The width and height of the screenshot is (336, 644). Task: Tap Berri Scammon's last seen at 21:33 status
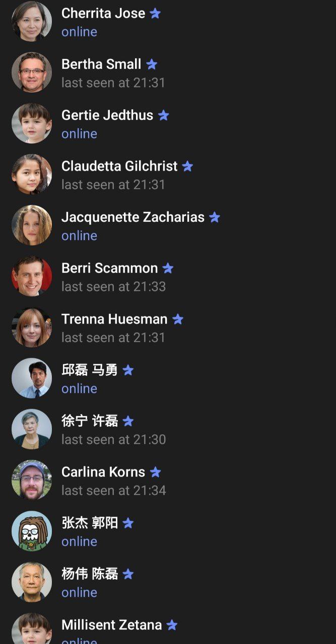coord(113,287)
